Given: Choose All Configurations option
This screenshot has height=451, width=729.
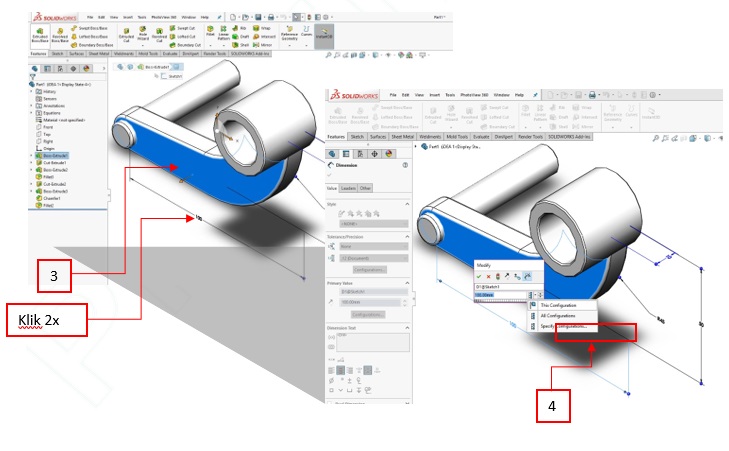Looking at the screenshot, I should (x=559, y=315).
